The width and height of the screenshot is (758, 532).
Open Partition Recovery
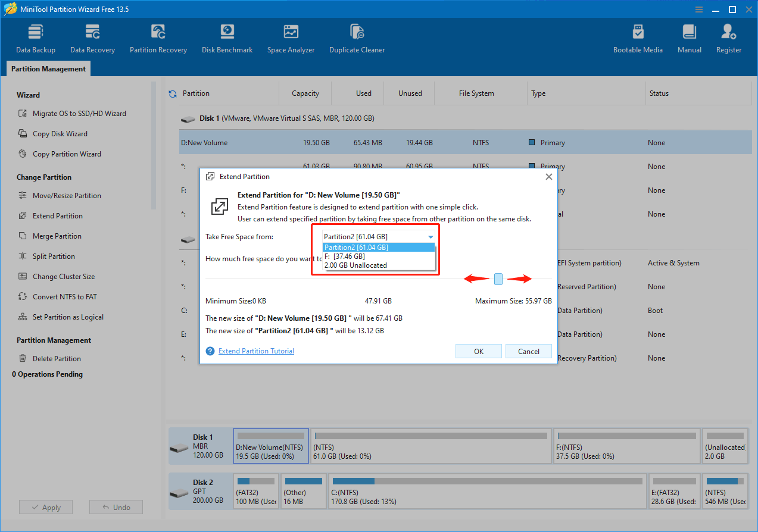tap(158, 38)
